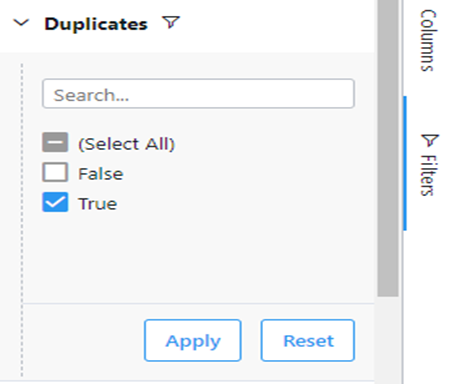
Task: Switch to the Filters side tab
Action: tap(429, 164)
